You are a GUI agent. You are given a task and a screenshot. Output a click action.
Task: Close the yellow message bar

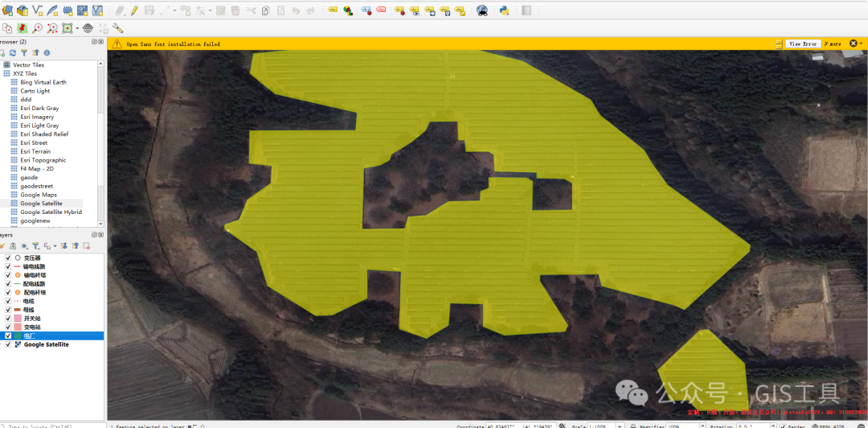click(853, 43)
